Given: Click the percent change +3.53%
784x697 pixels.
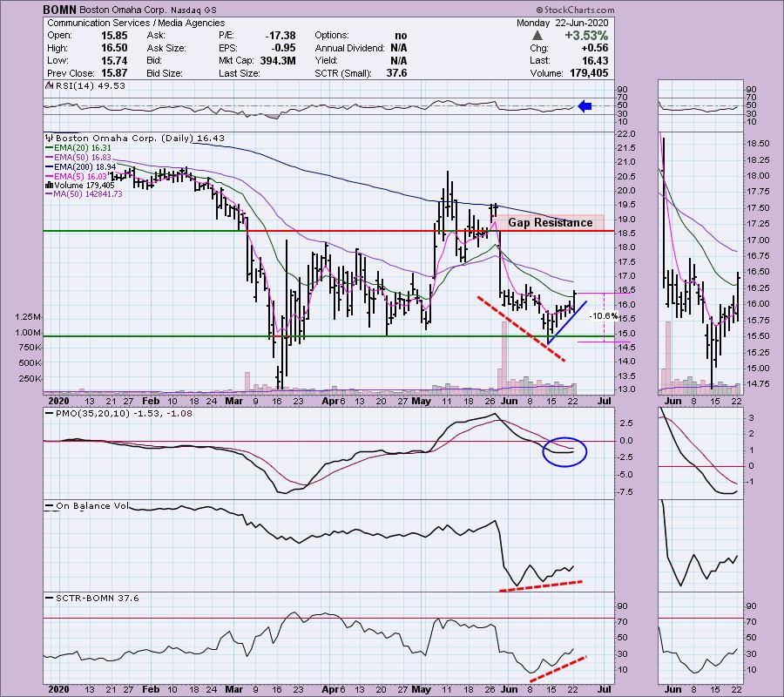Looking at the screenshot, I should coord(586,36).
